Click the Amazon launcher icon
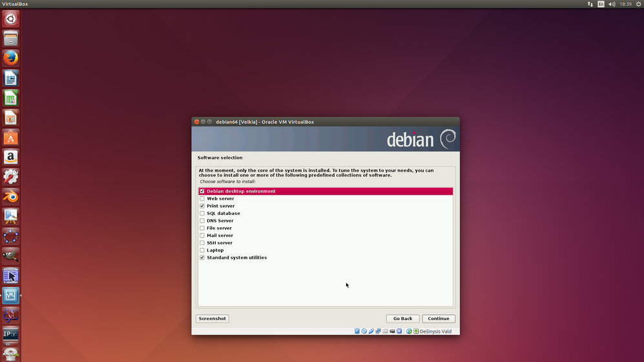644x362 pixels. pyautogui.click(x=10, y=157)
